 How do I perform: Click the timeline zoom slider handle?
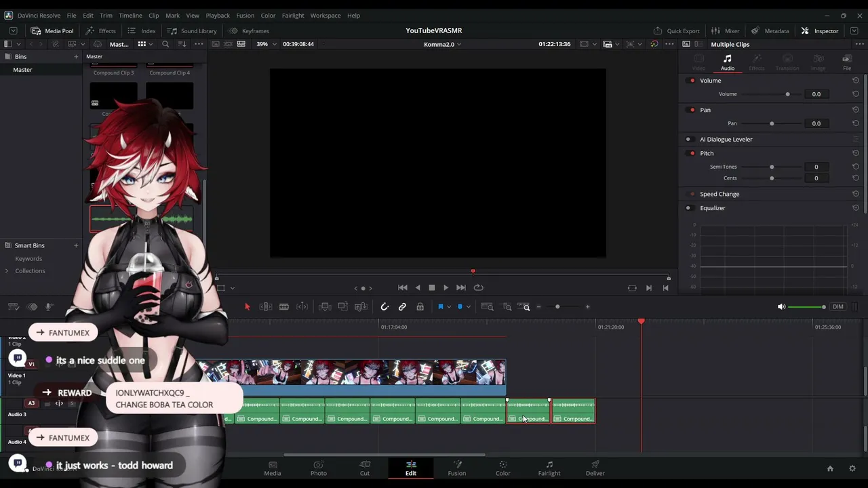pyautogui.click(x=557, y=307)
